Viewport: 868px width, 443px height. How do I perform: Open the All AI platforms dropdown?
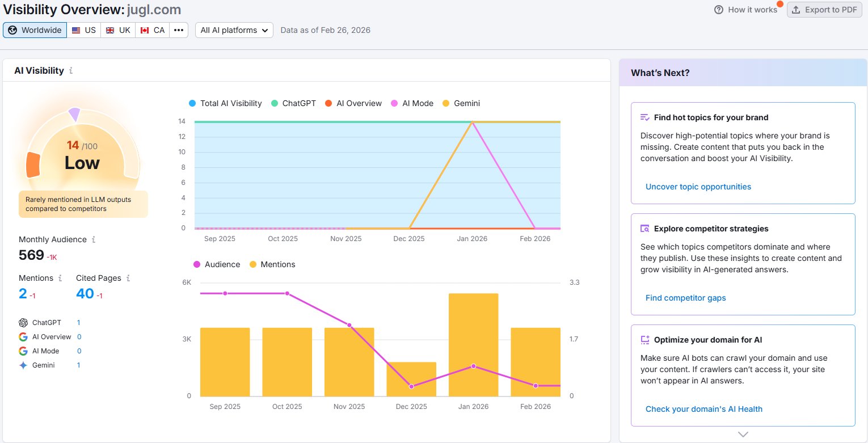[x=234, y=30]
